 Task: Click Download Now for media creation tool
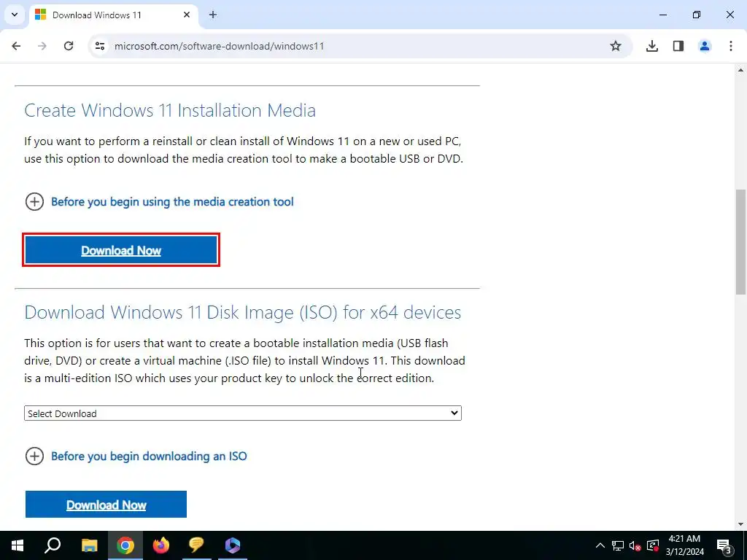pyautogui.click(x=121, y=250)
